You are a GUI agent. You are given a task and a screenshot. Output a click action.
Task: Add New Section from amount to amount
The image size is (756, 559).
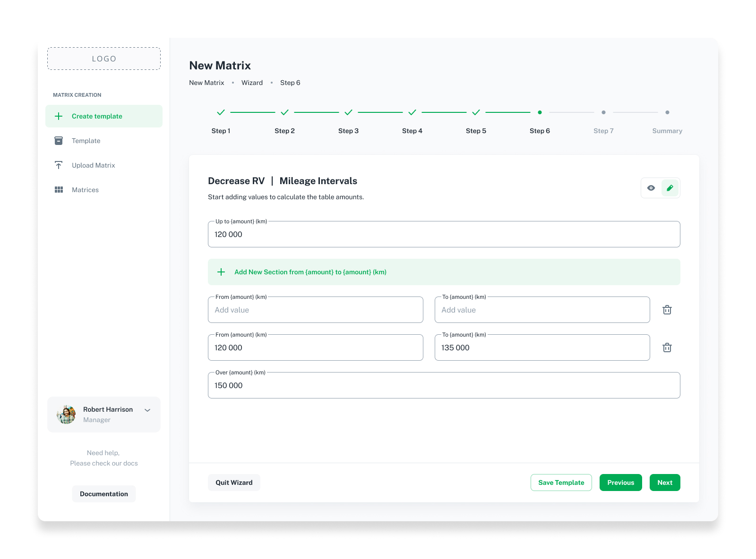[x=444, y=272]
